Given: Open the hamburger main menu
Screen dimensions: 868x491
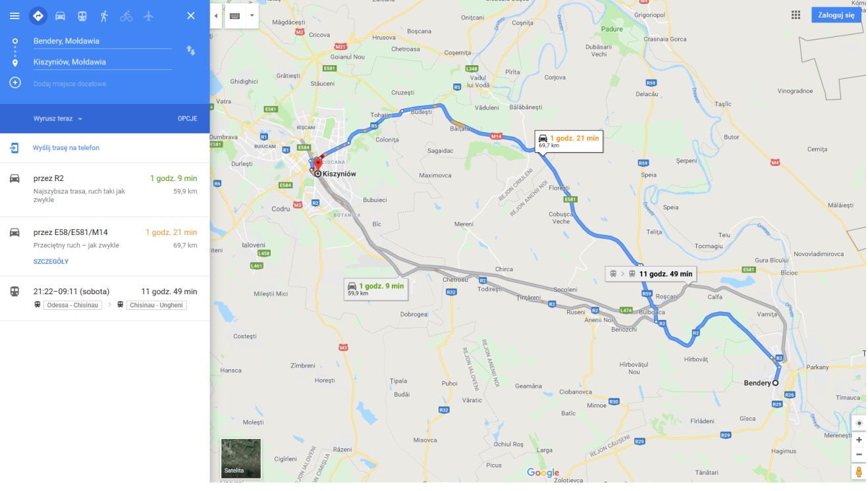Looking at the screenshot, I should tap(14, 16).
